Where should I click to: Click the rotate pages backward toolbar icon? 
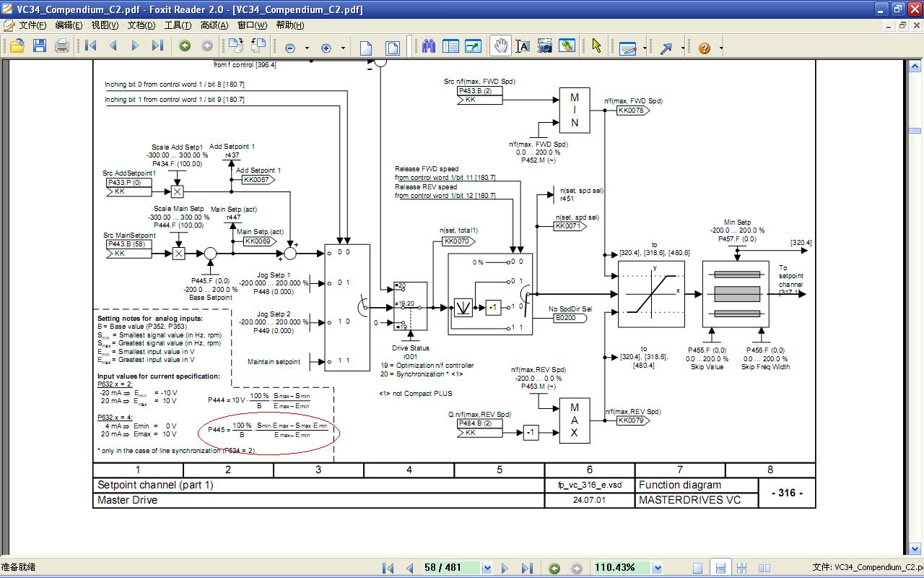point(257,46)
